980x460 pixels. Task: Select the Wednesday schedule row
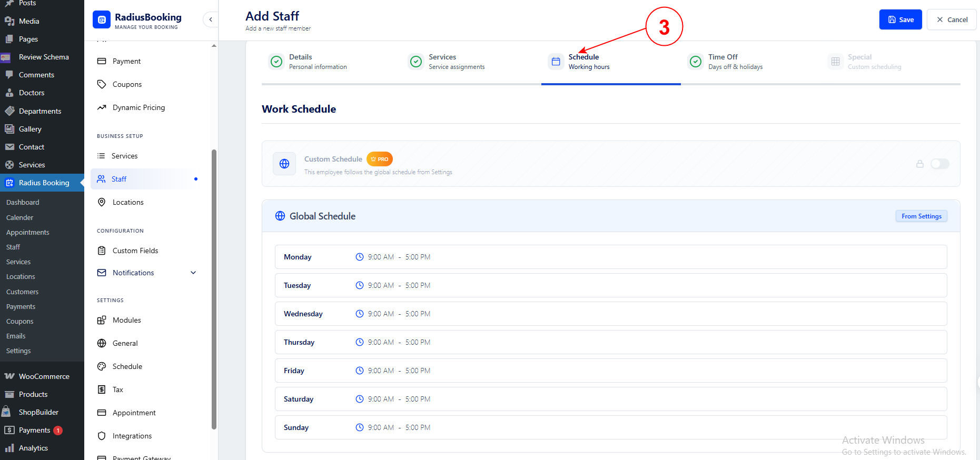[x=611, y=314]
